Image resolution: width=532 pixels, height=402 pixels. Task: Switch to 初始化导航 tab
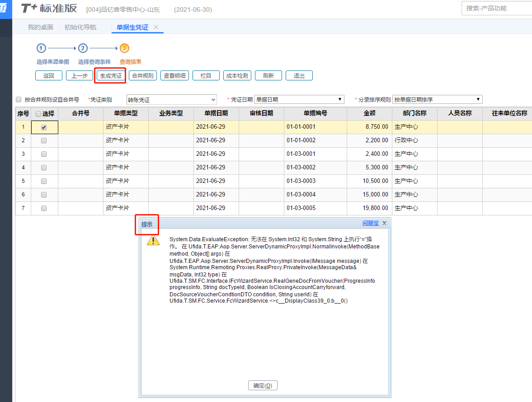80,27
